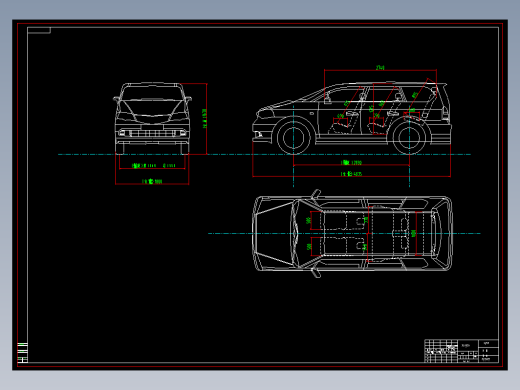Select the right side mirror in front view

coord(188,99)
